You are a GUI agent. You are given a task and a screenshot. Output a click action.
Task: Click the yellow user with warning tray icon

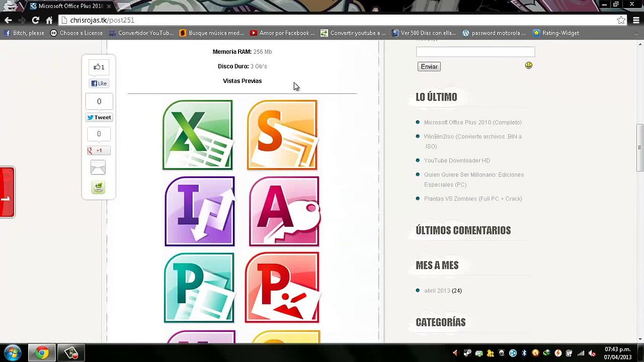point(490,353)
